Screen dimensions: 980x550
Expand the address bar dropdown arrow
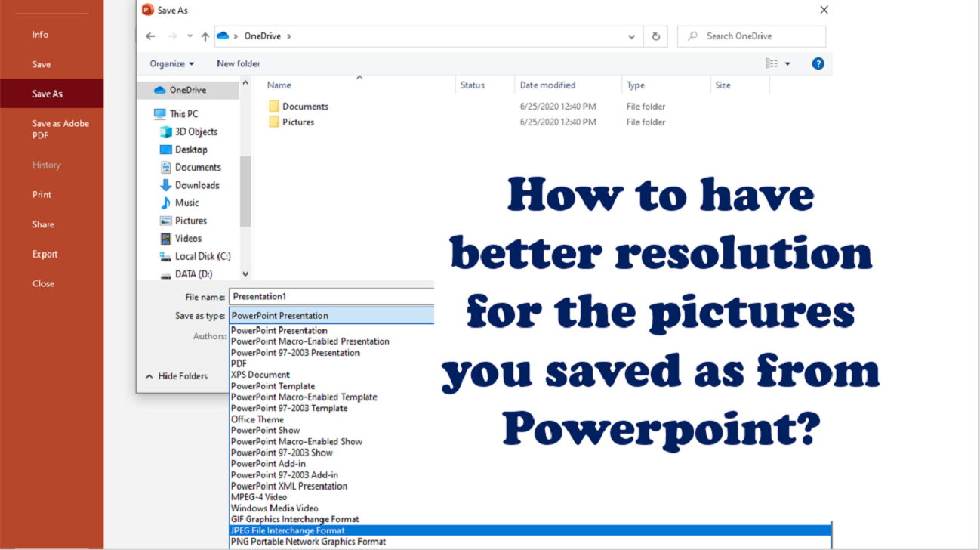[632, 36]
